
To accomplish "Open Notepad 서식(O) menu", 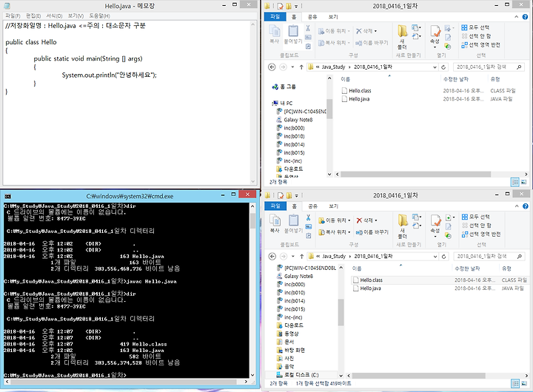I will 54,16.
